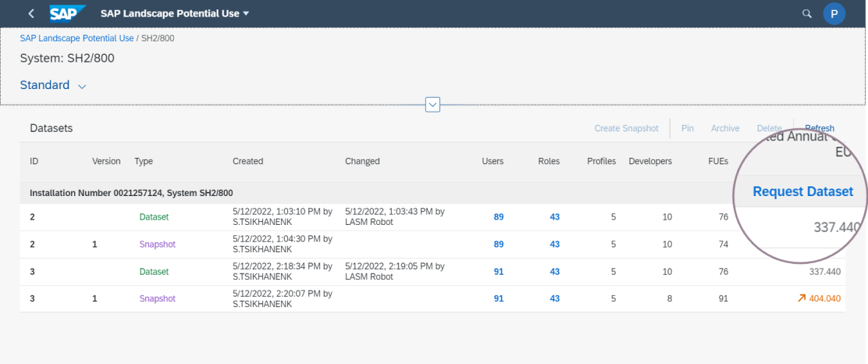Open Roles 43 link in 2:20:07 PM snapshot row
Screen dimensions: 868x364
click(x=555, y=298)
